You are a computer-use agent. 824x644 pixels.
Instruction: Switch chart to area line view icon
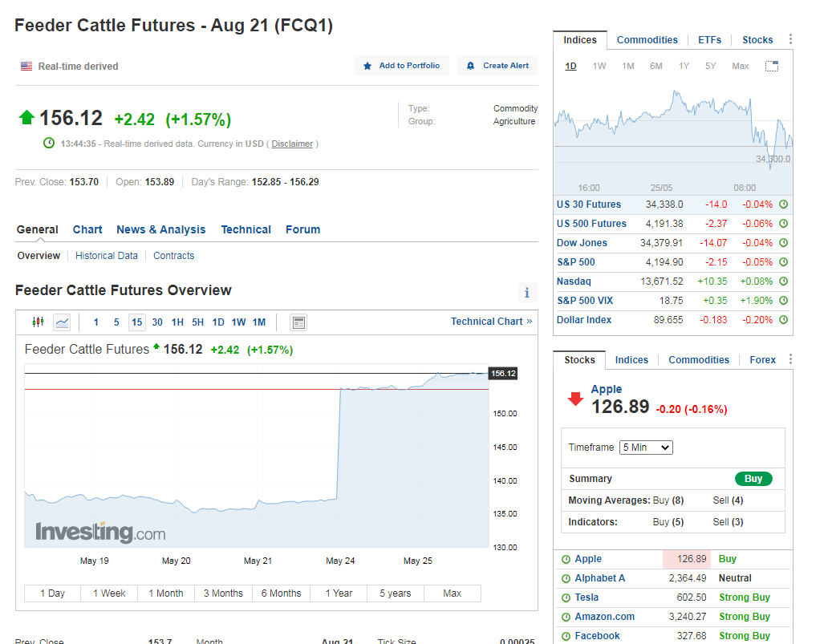coord(62,322)
